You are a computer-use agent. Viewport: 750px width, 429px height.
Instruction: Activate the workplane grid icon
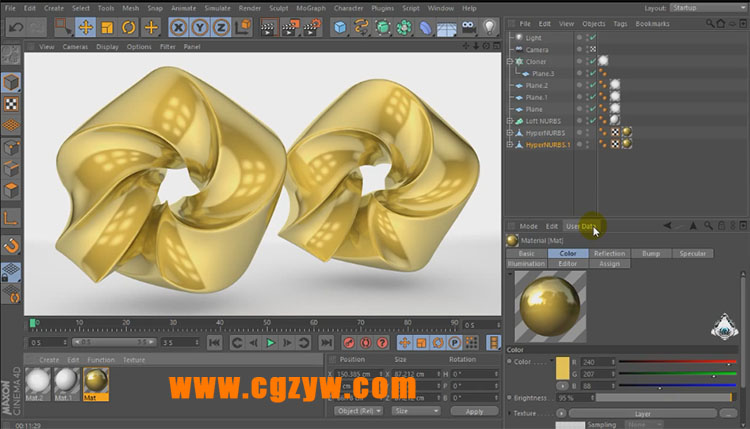point(11,125)
